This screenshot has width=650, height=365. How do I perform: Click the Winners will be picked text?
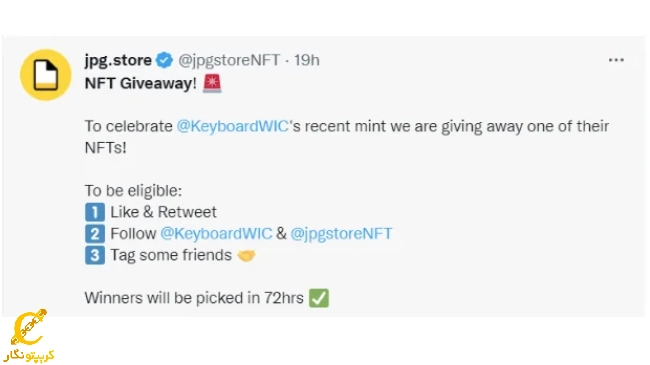(194, 298)
